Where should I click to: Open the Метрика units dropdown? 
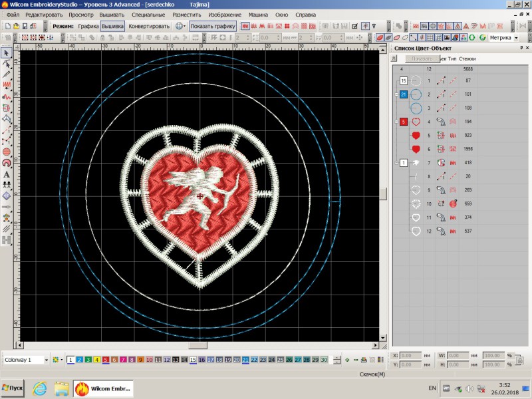click(516, 38)
